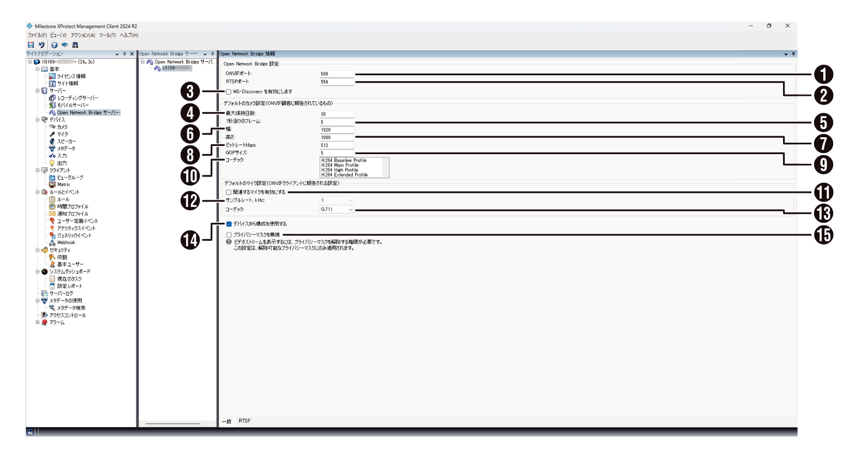
Task: Collapse the デバイス tree node
Action: [38, 119]
